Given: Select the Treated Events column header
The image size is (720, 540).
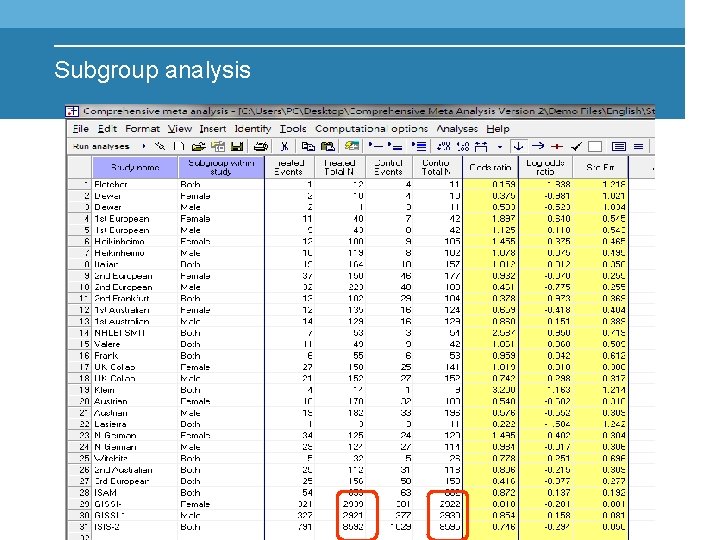Looking at the screenshot, I should click(x=289, y=167).
